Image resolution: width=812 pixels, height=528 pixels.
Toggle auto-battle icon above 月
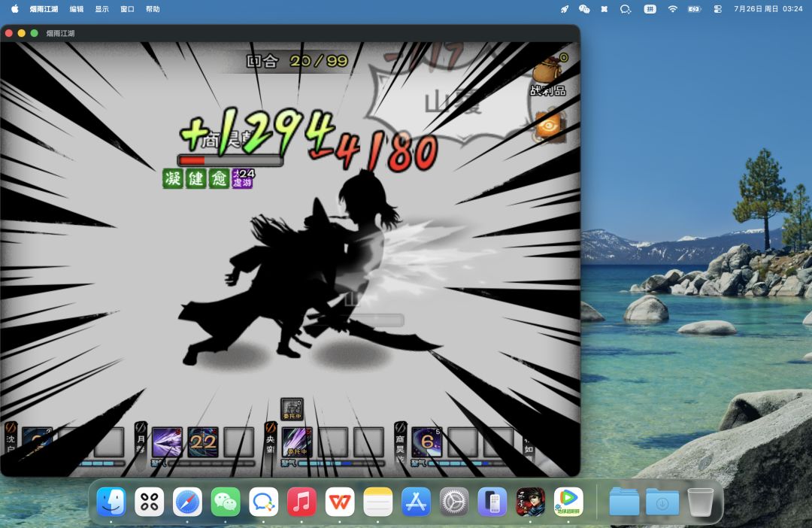(141, 427)
